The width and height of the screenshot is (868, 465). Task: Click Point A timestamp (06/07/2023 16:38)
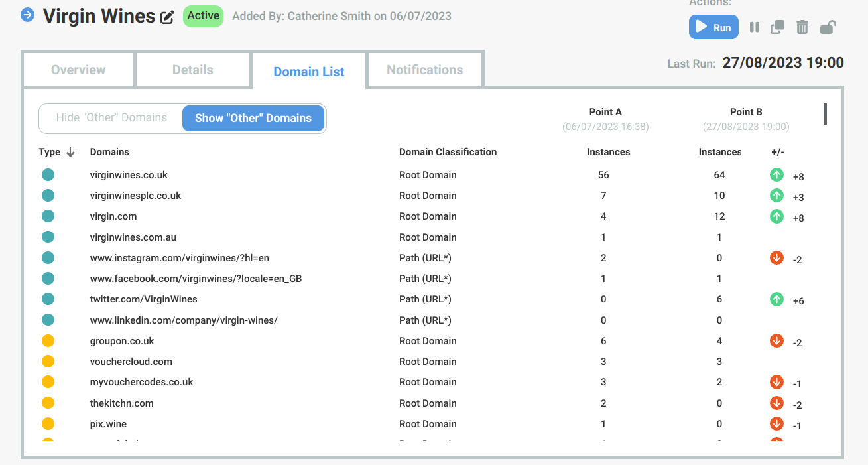(605, 126)
